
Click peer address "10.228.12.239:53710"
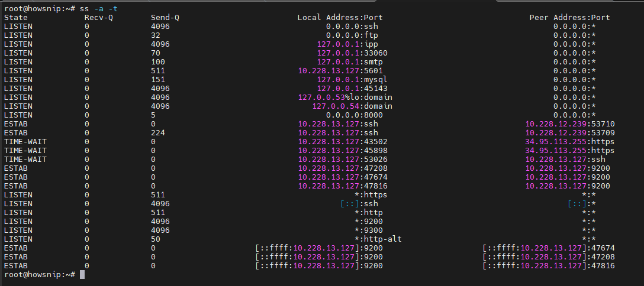(570, 123)
